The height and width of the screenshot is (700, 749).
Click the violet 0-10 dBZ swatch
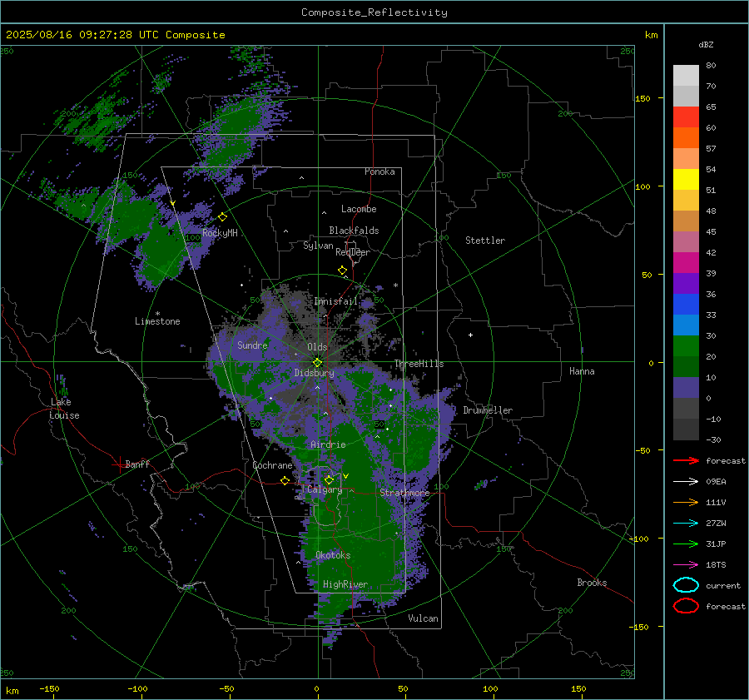pos(686,388)
